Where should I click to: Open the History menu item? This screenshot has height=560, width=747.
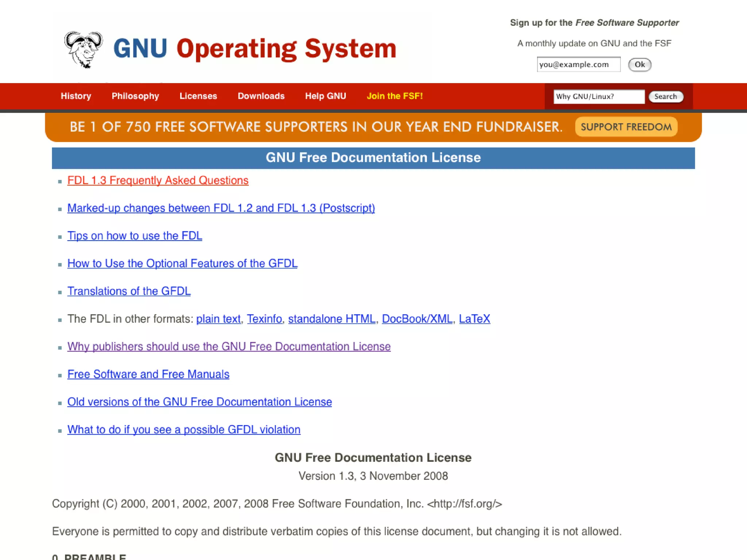coord(76,96)
